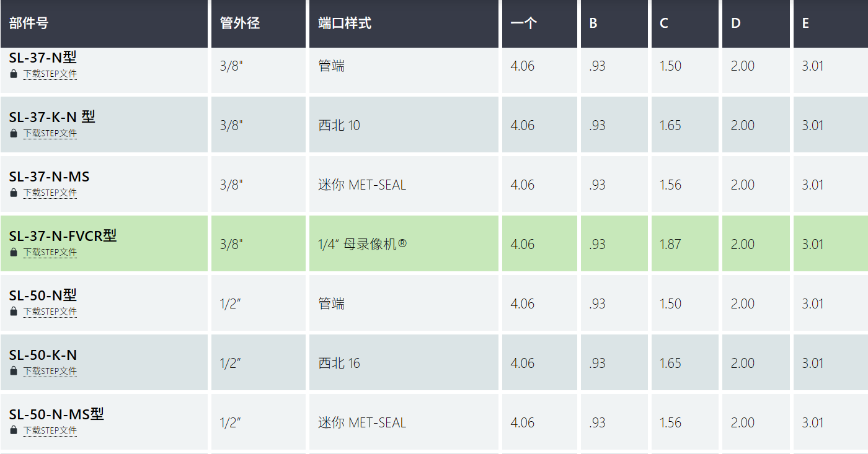Download STEP file for SL-50-K-N
This screenshot has width=868, height=454.
[x=50, y=371]
